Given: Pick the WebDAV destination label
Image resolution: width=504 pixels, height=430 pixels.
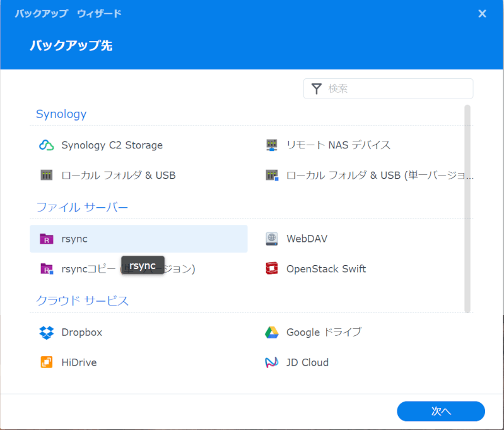Looking at the screenshot, I should 307,239.
